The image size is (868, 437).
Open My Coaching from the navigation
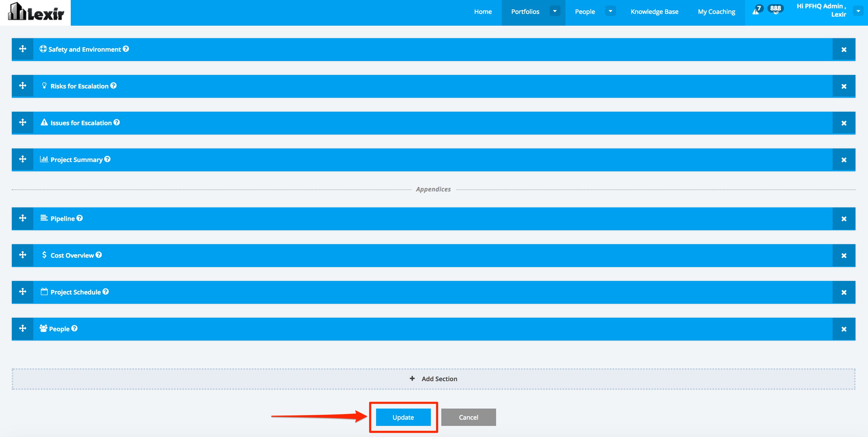[716, 12]
